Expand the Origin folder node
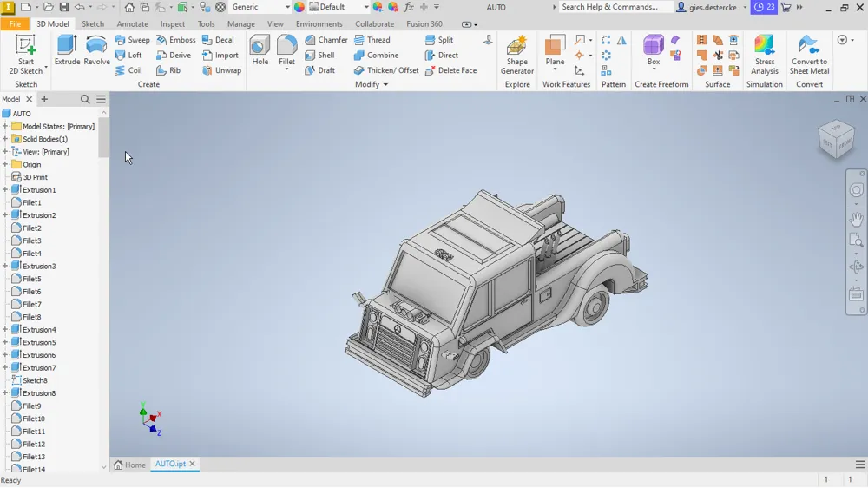This screenshot has width=868, height=488. [x=5, y=164]
